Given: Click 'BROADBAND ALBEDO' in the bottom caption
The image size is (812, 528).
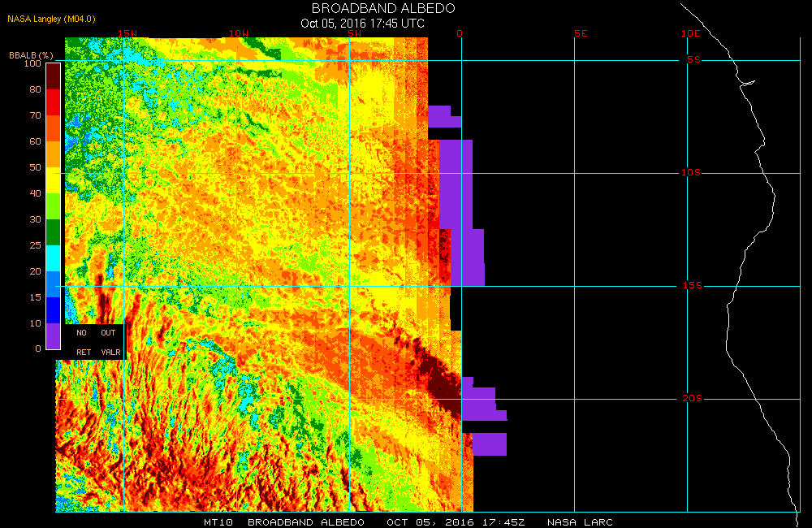Looking at the screenshot, I should [306, 522].
